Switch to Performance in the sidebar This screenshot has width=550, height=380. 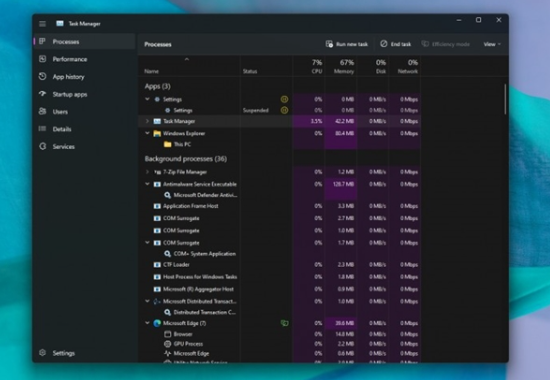pyautogui.click(x=85, y=59)
